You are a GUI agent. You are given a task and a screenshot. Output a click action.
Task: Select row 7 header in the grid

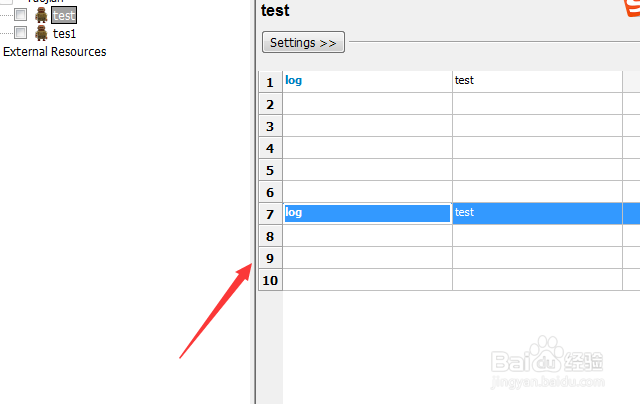(270, 214)
